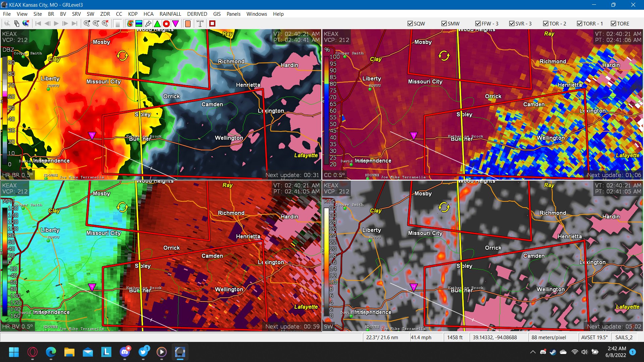Click the text annotation T icon
The height and width of the screenshot is (362, 644).
click(x=200, y=23)
